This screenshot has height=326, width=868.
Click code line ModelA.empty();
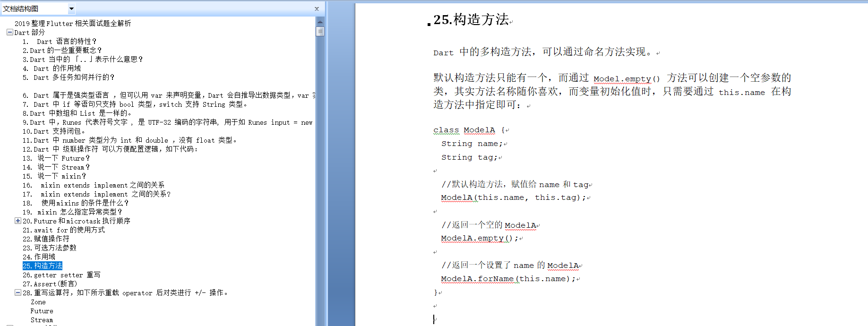(480, 238)
